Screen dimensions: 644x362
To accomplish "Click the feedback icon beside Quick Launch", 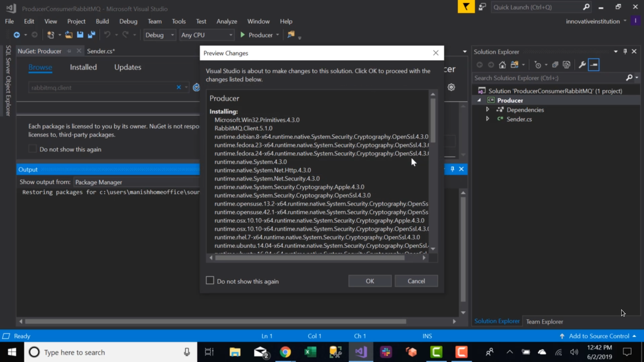I will pos(482,7).
